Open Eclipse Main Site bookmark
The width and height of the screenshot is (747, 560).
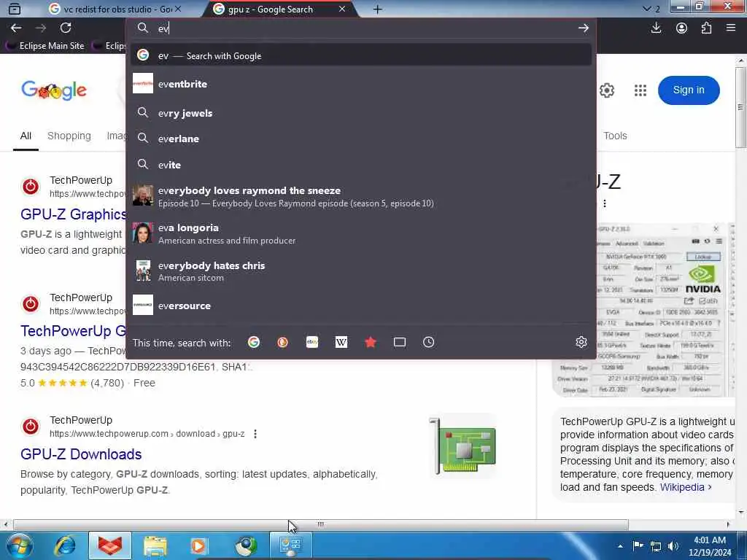[46, 46]
